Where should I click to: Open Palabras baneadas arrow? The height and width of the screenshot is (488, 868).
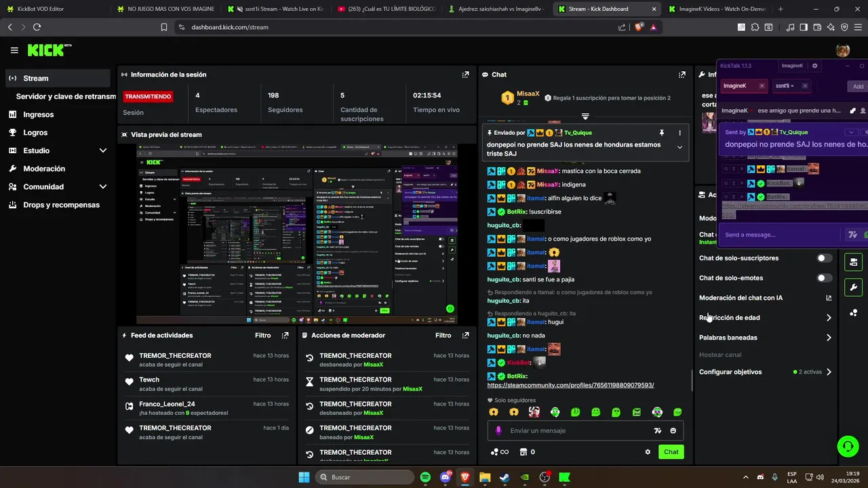pos(829,338)
